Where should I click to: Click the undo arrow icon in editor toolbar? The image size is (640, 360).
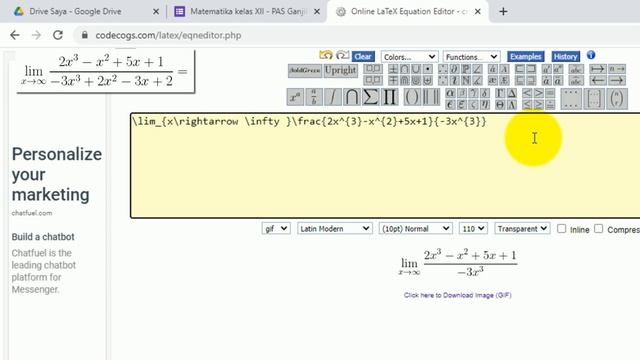click(x=326, y=55)
